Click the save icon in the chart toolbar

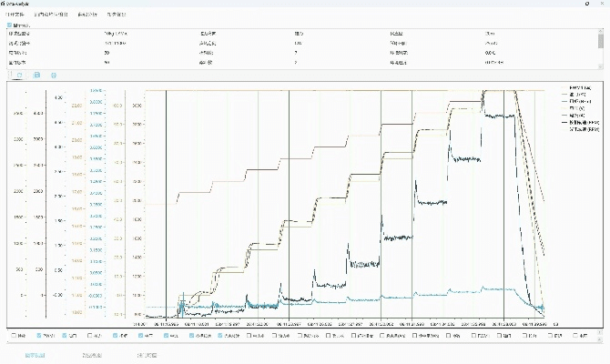tap(35, 75)
